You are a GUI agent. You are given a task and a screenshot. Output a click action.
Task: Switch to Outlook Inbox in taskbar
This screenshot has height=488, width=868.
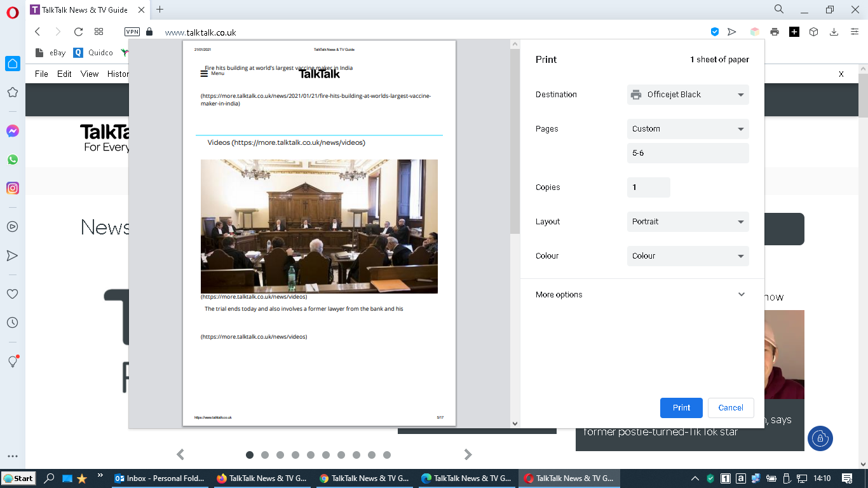(160, 478)
